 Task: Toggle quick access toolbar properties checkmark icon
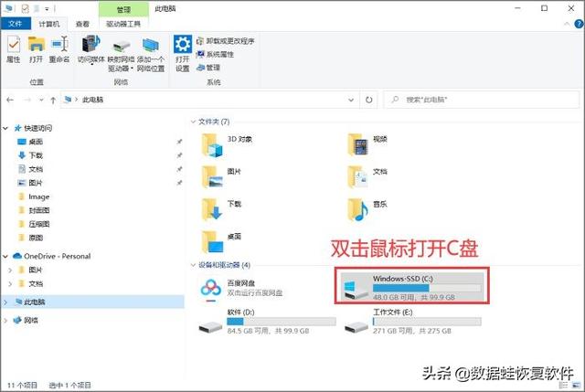25,8
